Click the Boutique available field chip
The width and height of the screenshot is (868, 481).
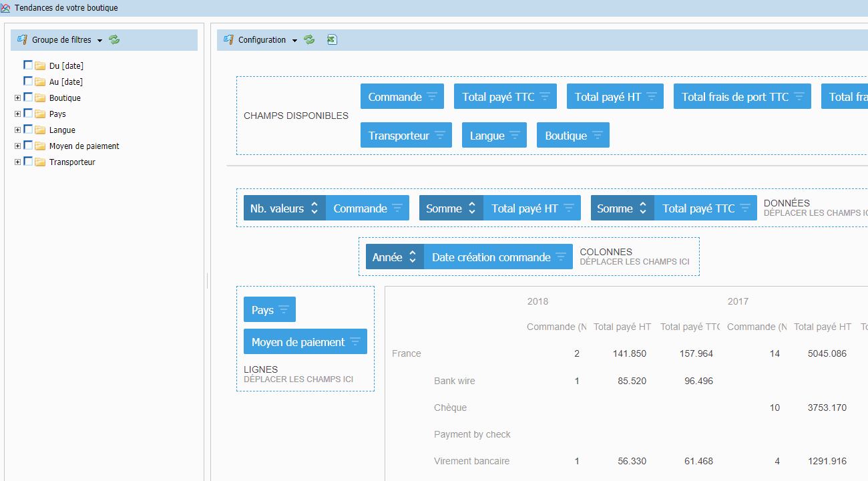566,136
